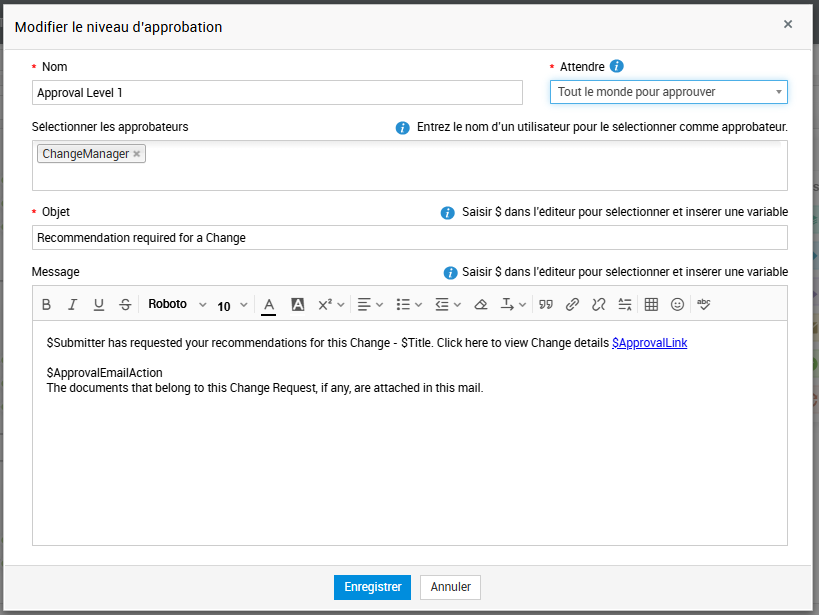Insert a hyperlink into the message
Viewport: 819px width, 615px height.
tap(573, 305)
